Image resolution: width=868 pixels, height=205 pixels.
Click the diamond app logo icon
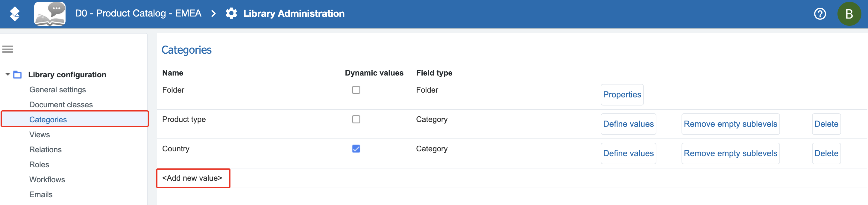(14, 13)
